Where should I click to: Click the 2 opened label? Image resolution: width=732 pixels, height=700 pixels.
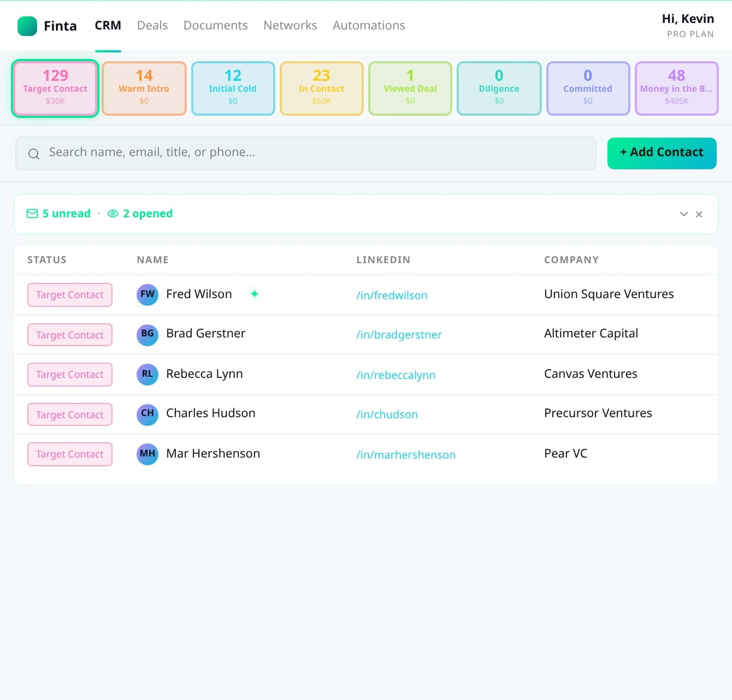[147, 213]
